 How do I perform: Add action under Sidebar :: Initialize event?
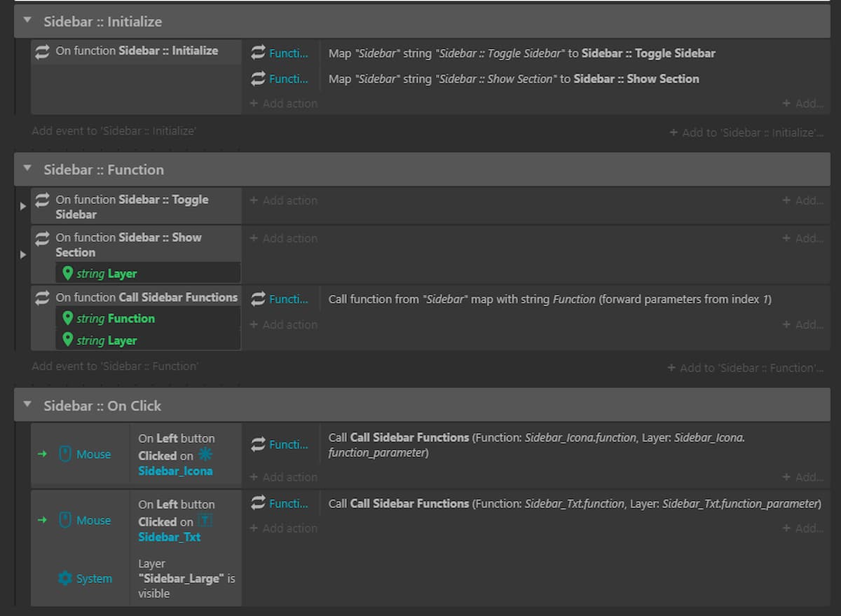pyautogui.click(x=283, y=103)
